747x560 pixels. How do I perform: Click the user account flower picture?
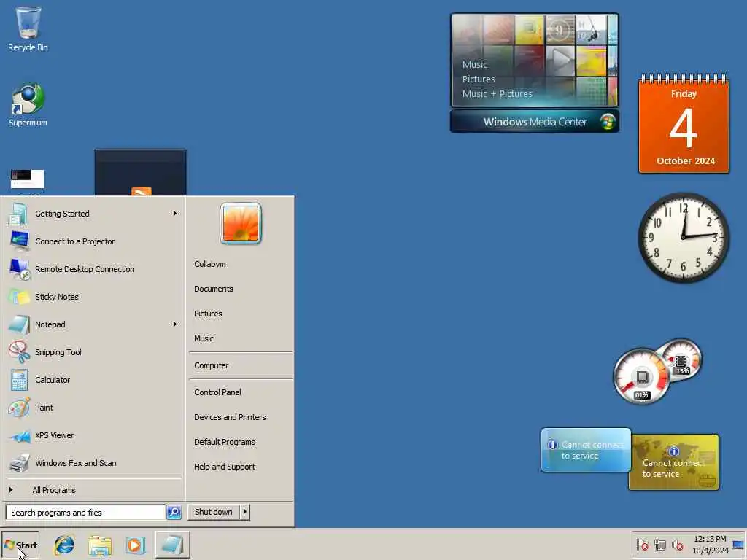click(x=241, y=223)
